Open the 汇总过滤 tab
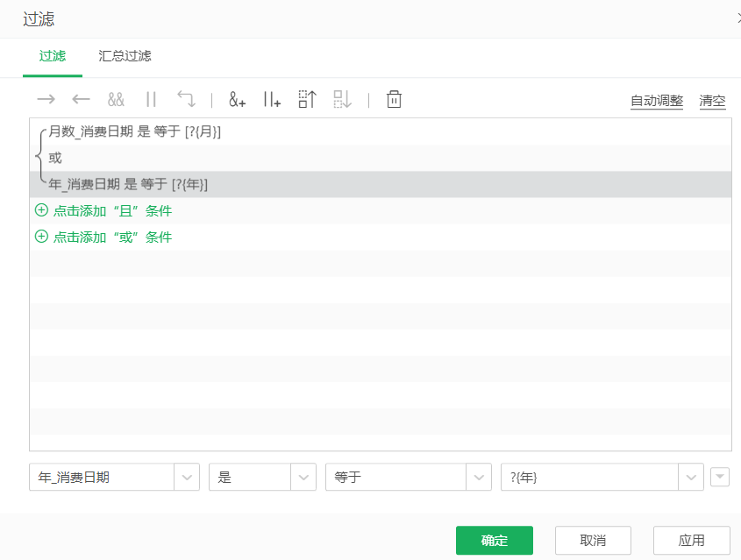This screenshot has height=560, width=741. pyautogui.click(x=125, y=56)
